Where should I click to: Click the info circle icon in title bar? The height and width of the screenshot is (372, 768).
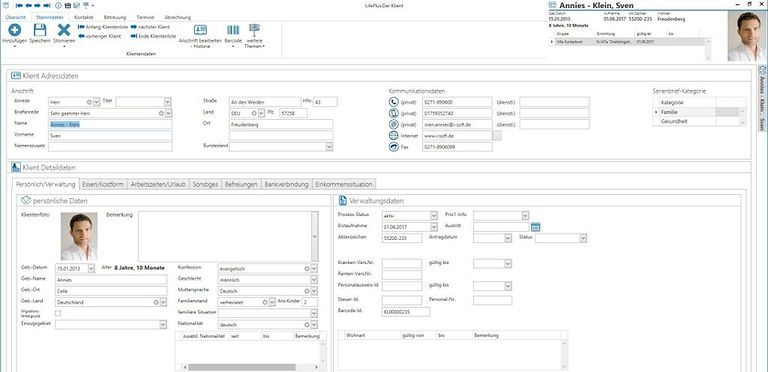click(x=58, y=5)
